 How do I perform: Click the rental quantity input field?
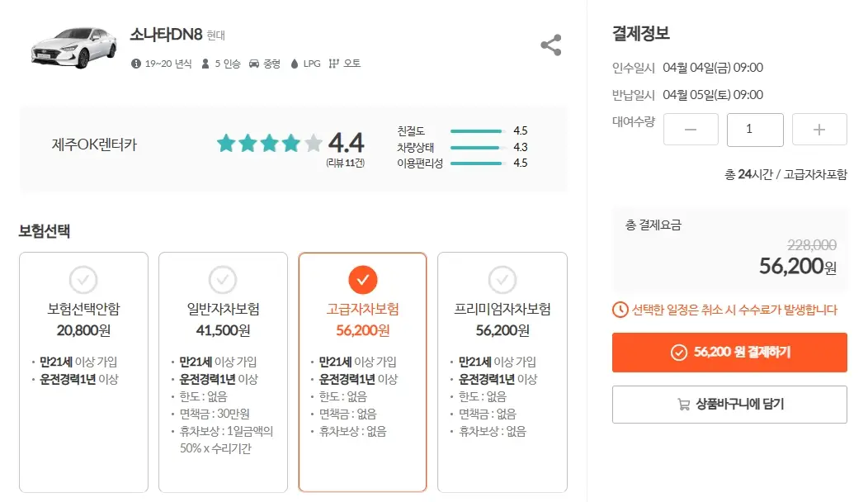coord(755,129)
